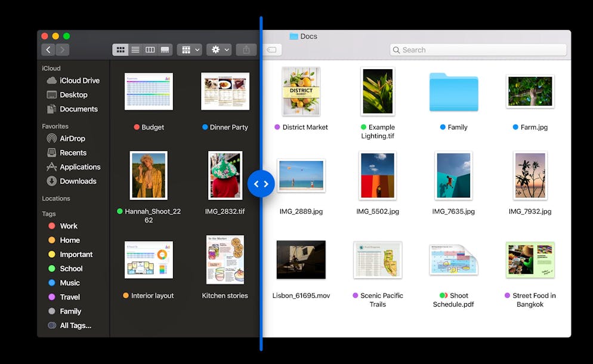The width and height of the screenshot is (593, 364).
Task: Switch to list view
Action: pos(135,50)
